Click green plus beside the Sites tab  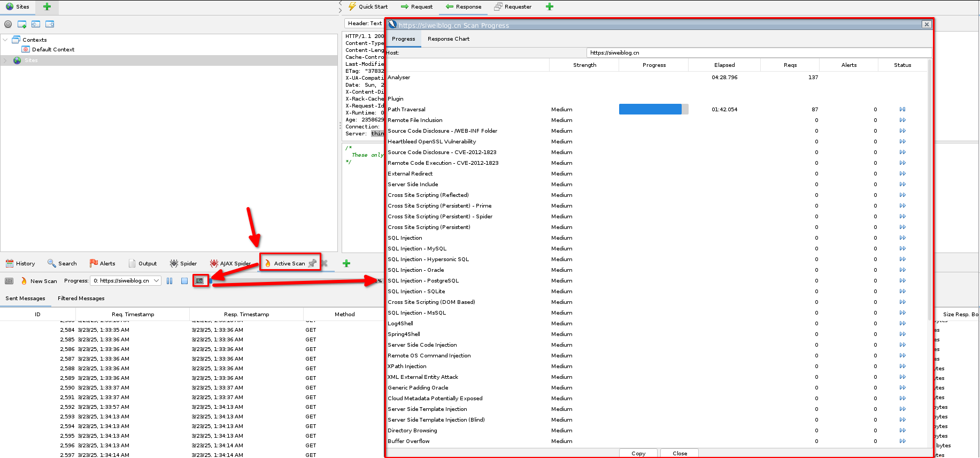pyautogui.click(x=47, y=7)
